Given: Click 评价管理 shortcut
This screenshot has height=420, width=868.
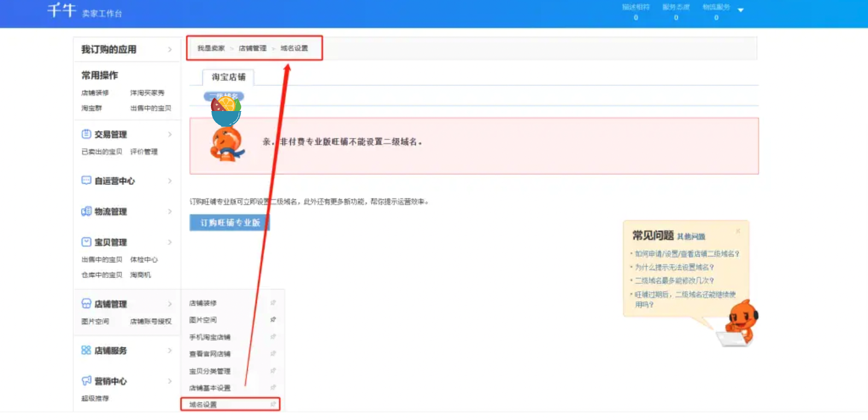Looking at the screenshot, I should click(x=144, y=151).
